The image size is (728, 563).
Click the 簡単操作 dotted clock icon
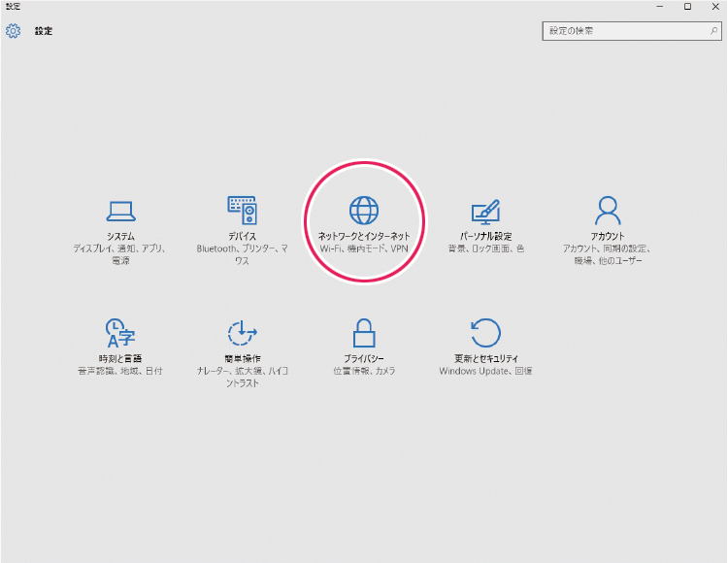pos(243,333)
